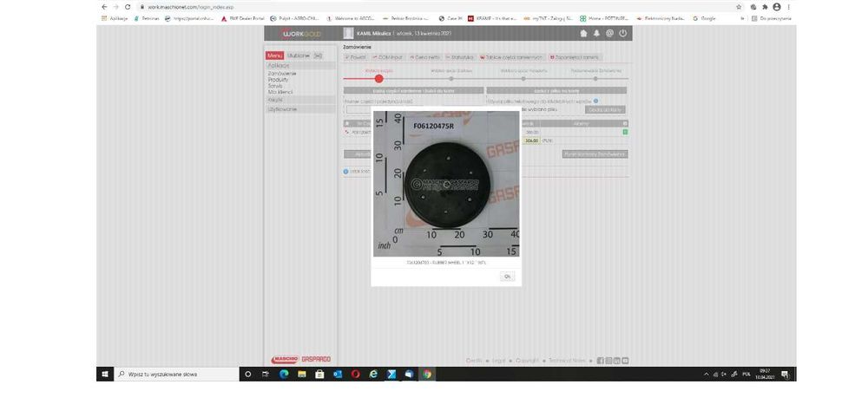This screenshot has height=398, width=868.
Task: Click the button right of the file selector
Action: (605, 109)
